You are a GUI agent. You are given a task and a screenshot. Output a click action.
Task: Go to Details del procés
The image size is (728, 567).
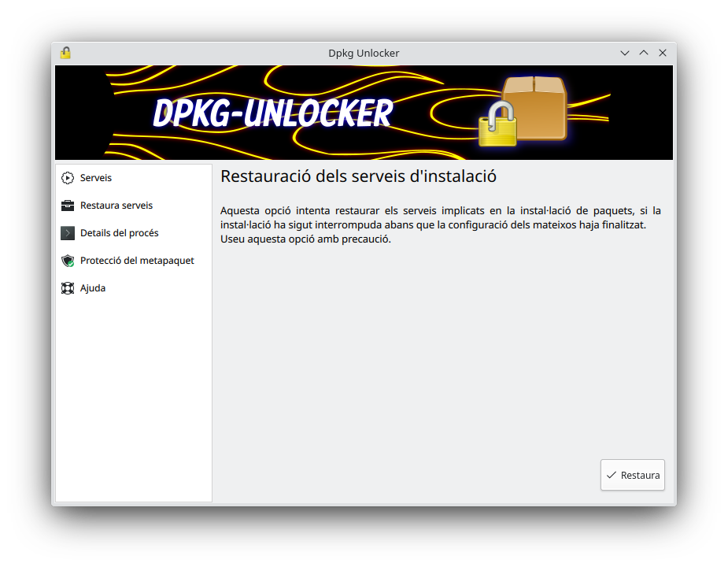119,233
